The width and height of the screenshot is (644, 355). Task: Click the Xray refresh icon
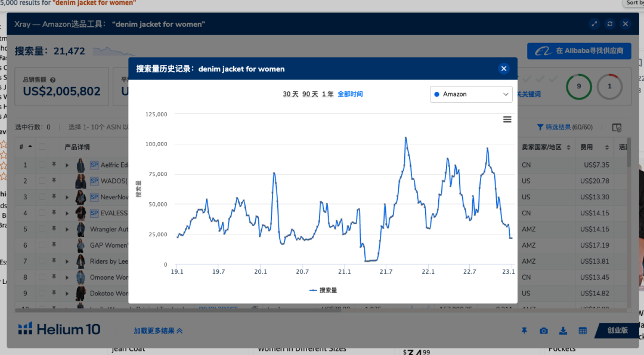(609, 24)
